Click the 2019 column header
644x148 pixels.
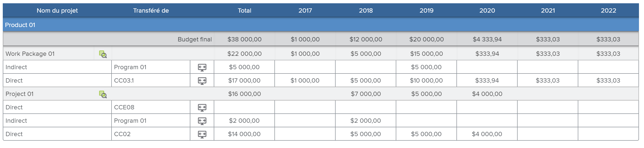426,11
